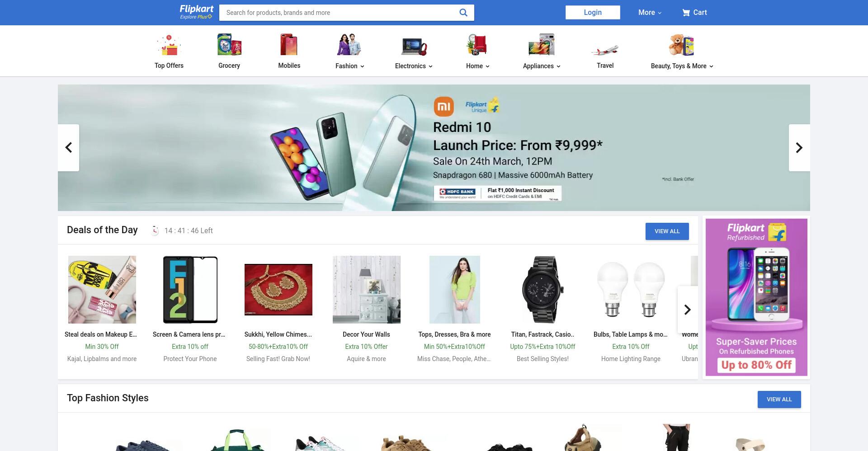This screenshot has width=868, height=451.
Task: Advance Deals of the Day carousel
Action: tap(688, 310)
